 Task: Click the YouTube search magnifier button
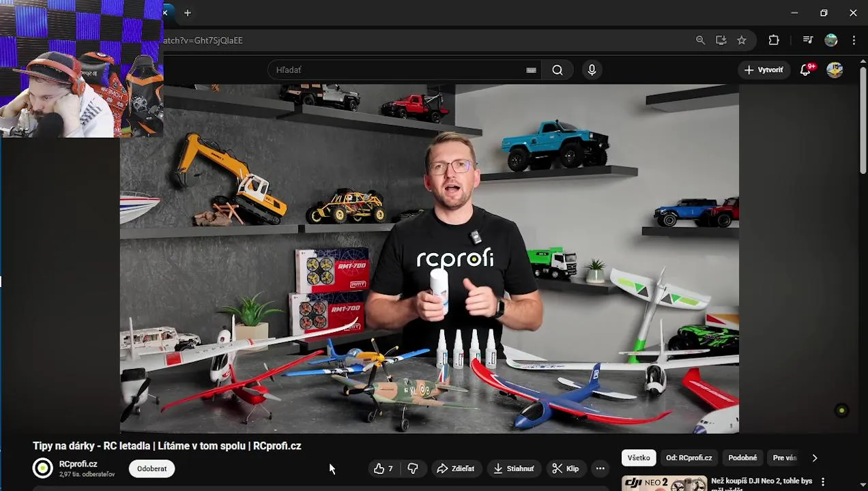pos(558,70)
